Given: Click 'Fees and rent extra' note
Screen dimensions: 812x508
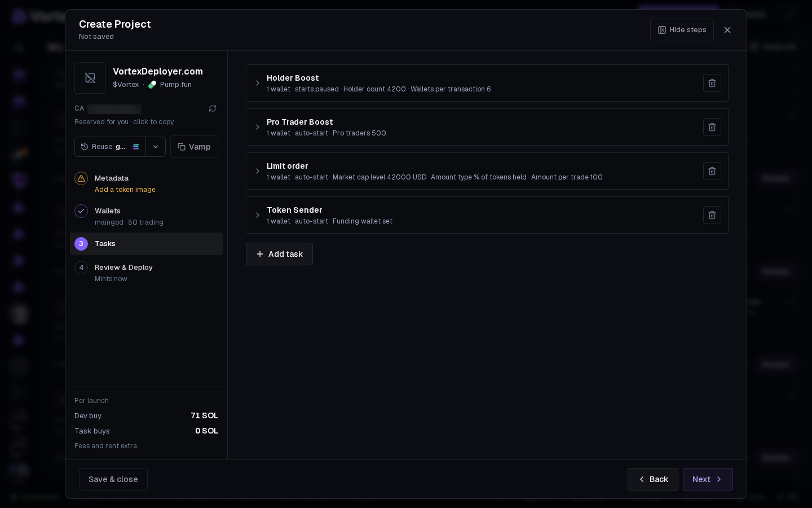Looking at the screenshot, I should (x=105, y=446).
